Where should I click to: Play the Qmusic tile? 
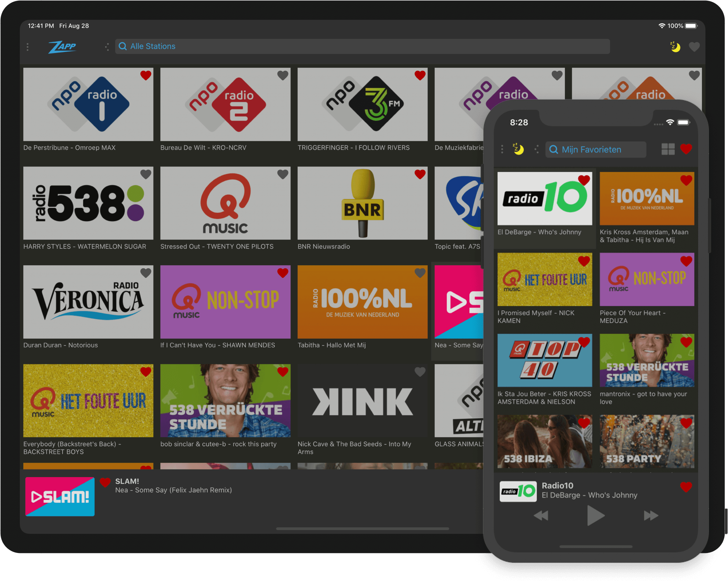(225, 203)
